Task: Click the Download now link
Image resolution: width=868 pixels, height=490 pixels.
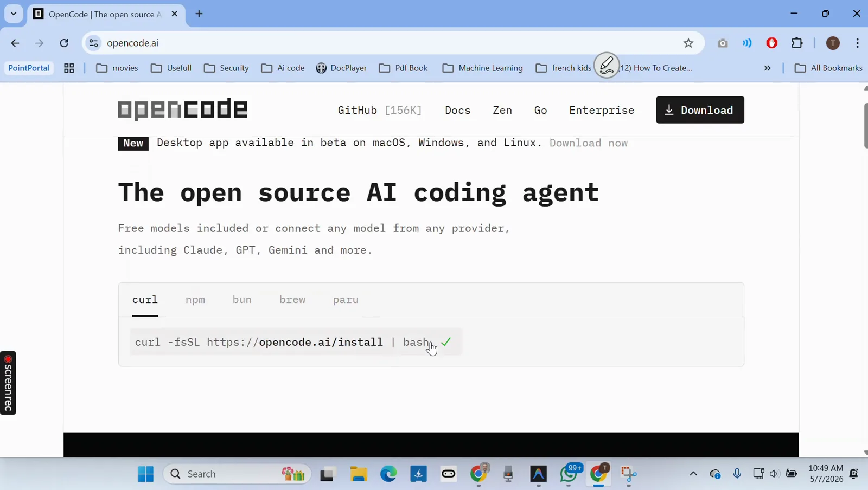Action: click(589, 143)
